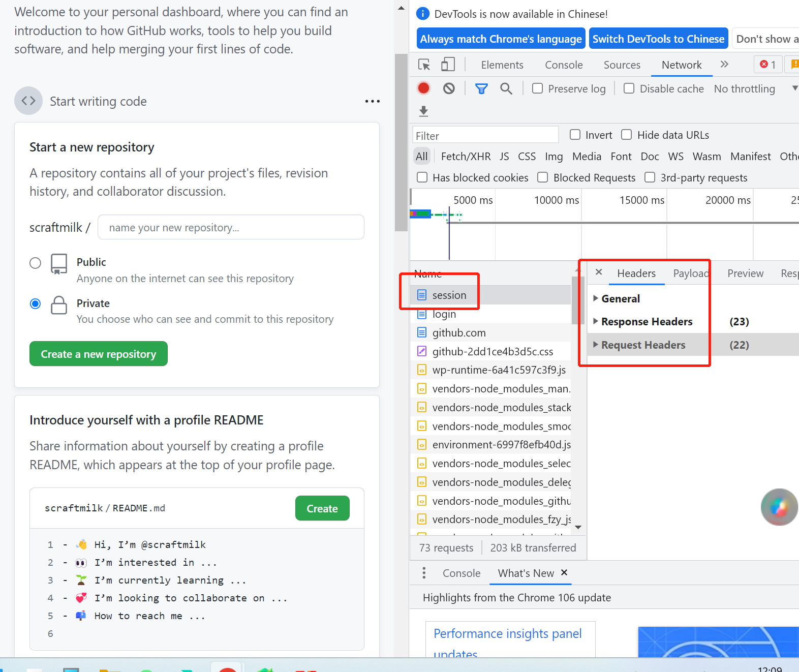
Task: Click the 5000 ms timeline marker
Action: 473,200
